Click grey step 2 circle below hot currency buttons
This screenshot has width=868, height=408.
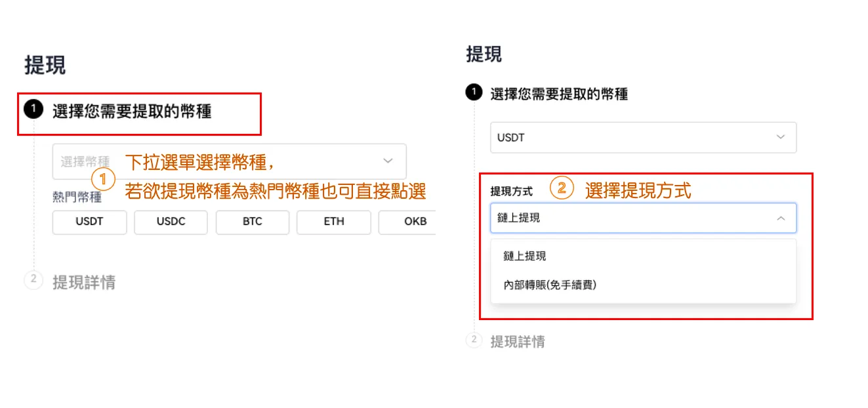(x=33, y=280)
